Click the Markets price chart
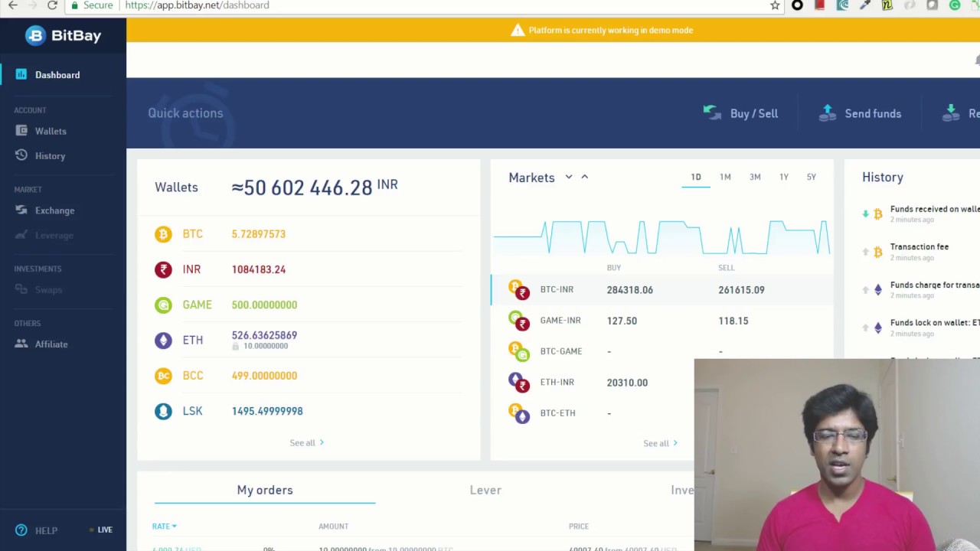980x551 pixels. coord(661,236)
